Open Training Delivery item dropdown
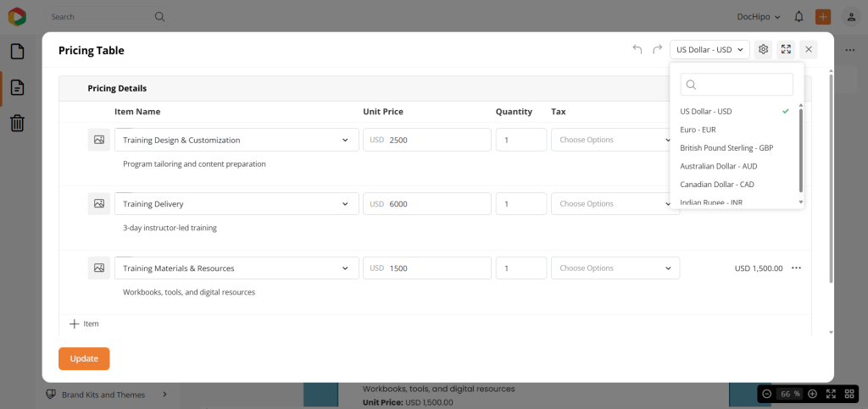This screenshot has height=409, width=868. 237,203
